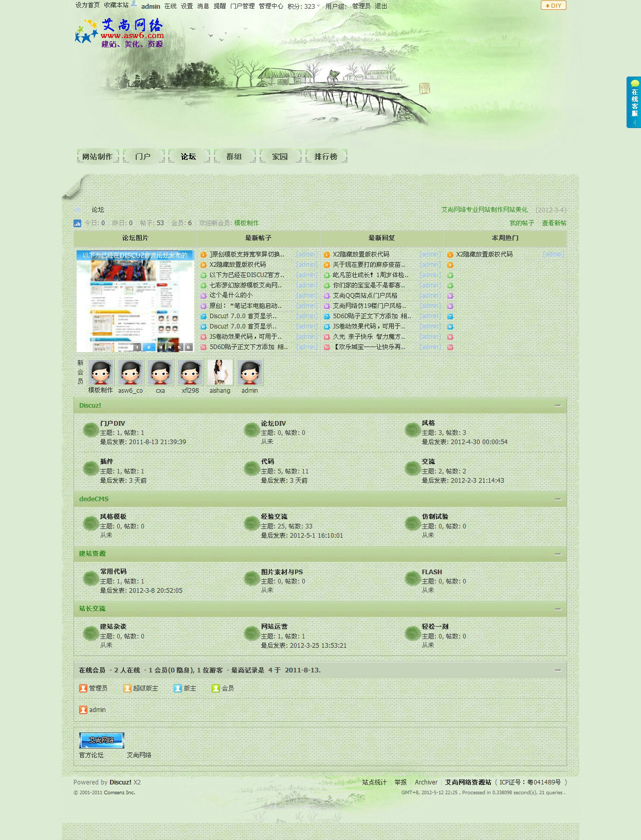
Task: Open the 代码 forum icon
Action: (x=252, y=468)
